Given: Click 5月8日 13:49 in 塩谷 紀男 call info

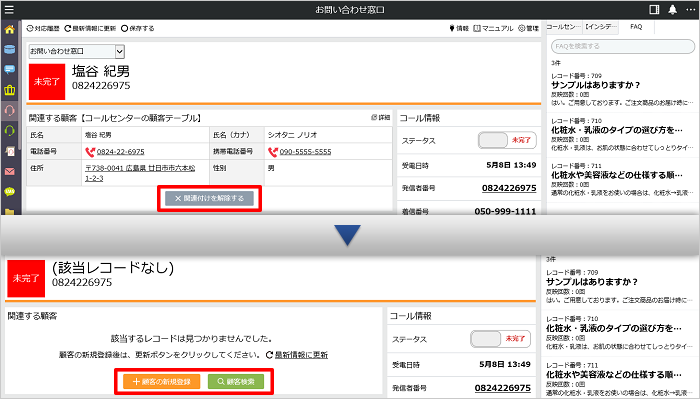Looking at the screenshot, I should [511, 165].
